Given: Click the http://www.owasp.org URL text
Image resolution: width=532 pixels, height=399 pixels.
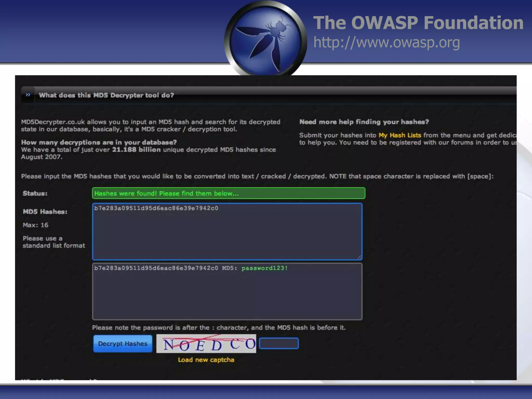Looking at the screenshot, I should coord(387,42).
